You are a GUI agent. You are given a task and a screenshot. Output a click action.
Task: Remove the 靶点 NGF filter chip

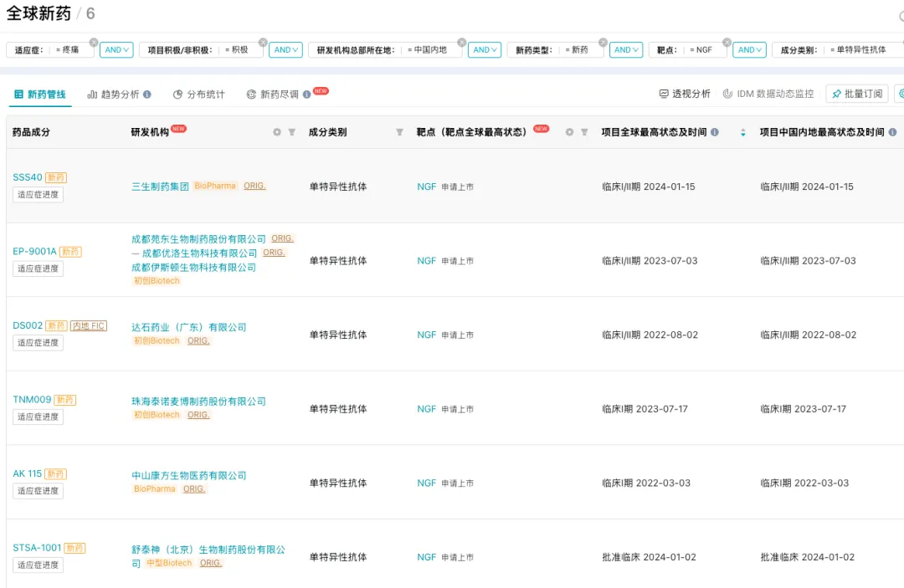pyautogui.click(x=727, y=42)
